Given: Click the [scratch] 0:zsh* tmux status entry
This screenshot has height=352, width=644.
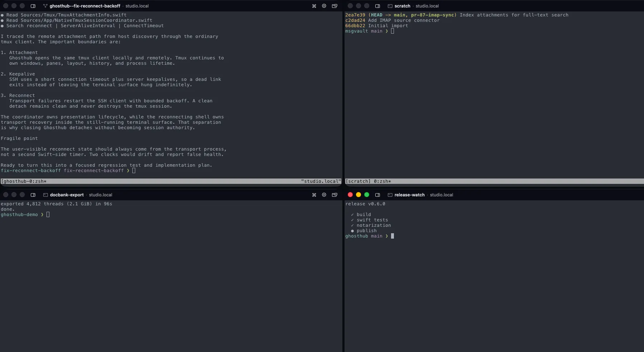Looking at the screenshot, I should point(368,181).
